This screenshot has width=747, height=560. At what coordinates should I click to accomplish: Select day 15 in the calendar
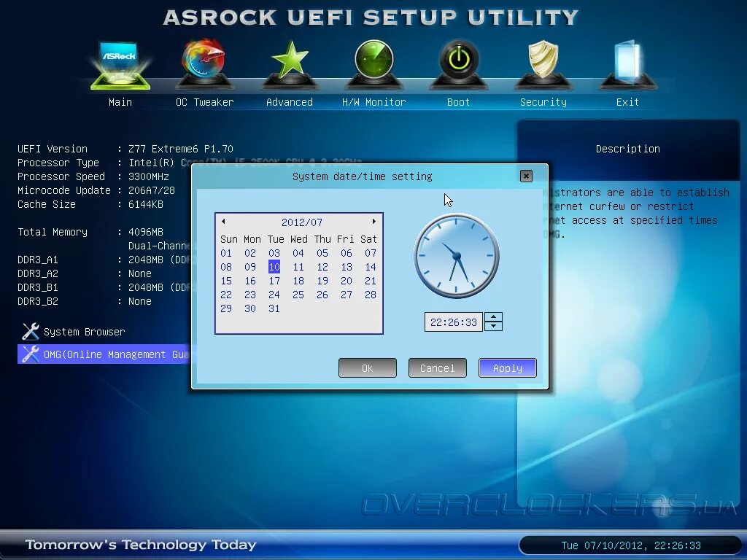pos(226,281)
